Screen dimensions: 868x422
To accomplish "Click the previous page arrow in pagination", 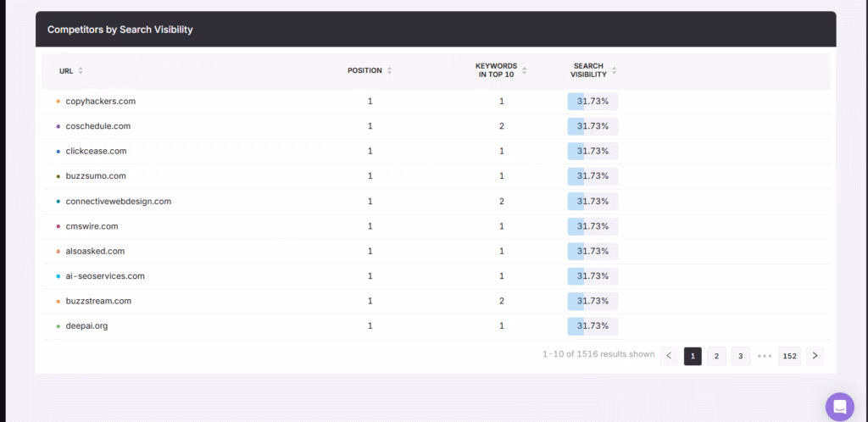I will click(x=669, y=356).
